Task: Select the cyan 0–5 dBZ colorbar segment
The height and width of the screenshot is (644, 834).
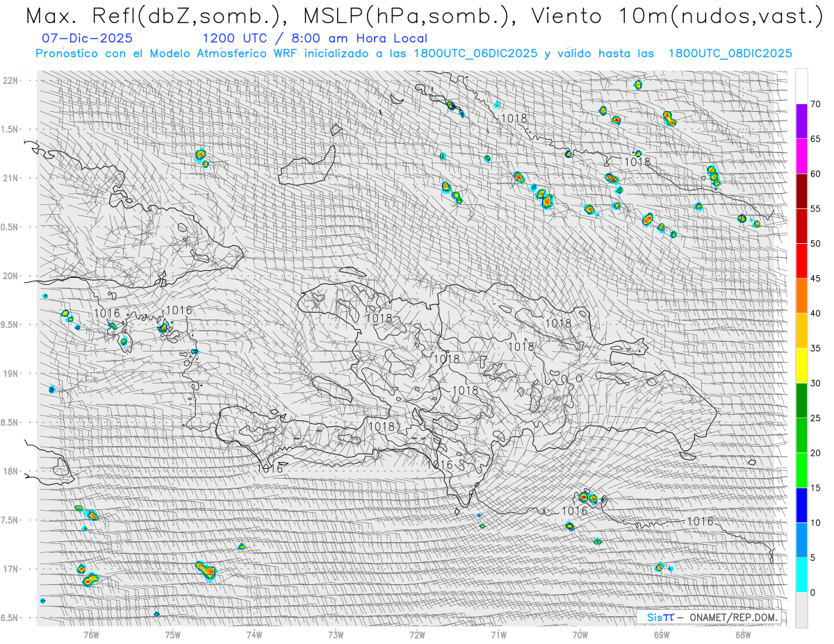Action: tap(801, 575)
